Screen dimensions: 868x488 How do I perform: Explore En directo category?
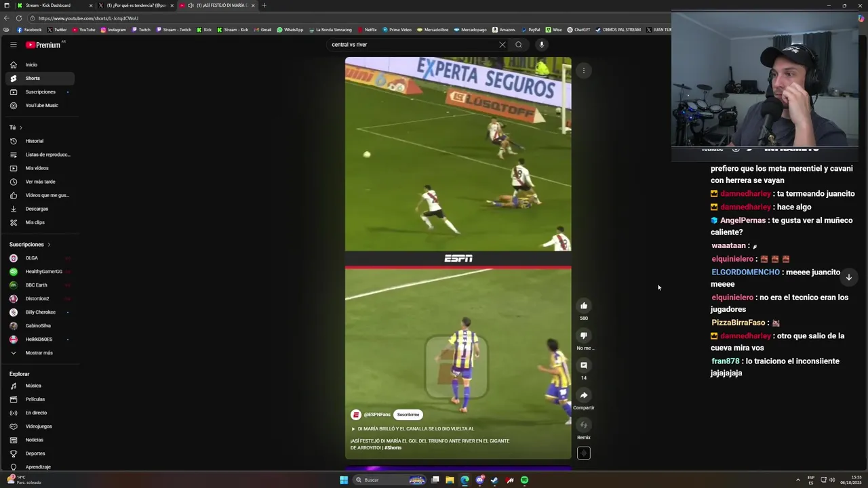(40, 413)
